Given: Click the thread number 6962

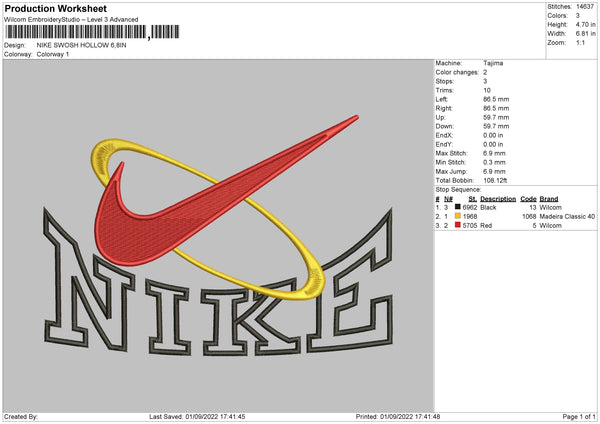Looking at the screenshot, I should point(470,207).
